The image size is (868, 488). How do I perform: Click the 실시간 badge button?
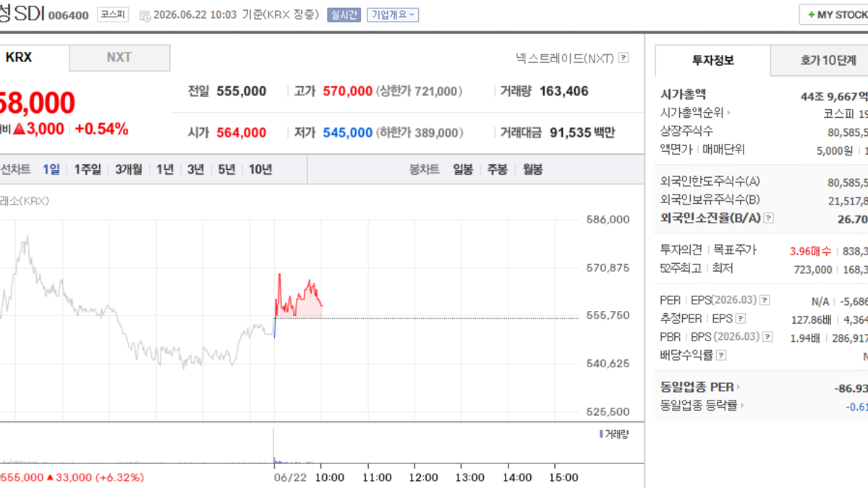pyautogui.click(x=344, y=14)
